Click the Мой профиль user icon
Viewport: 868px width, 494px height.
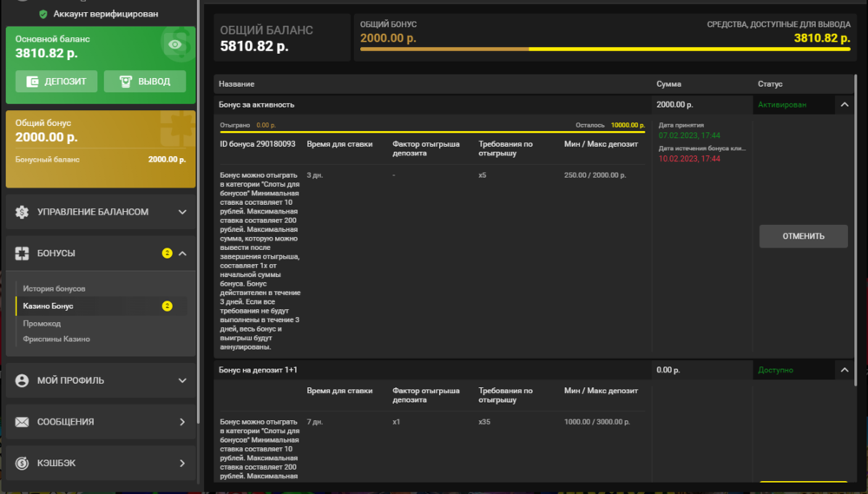click(x=22, y=380)
